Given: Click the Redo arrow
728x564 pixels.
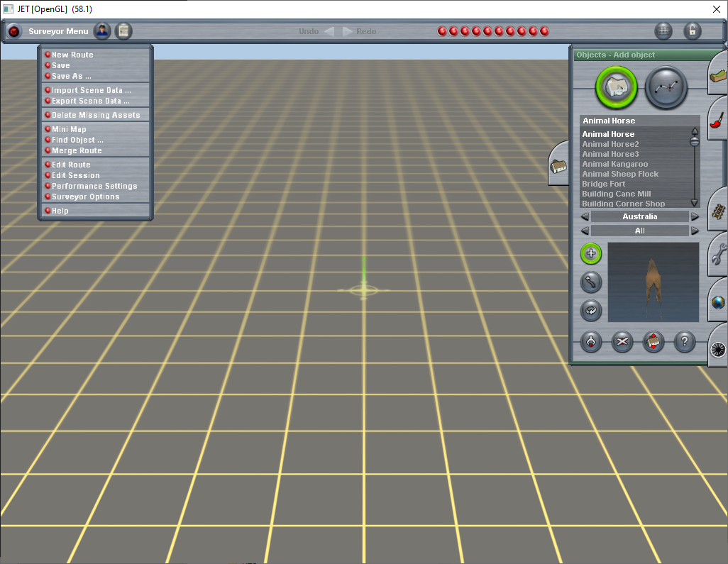Looking at the screenshot, I should pos(348,31).
